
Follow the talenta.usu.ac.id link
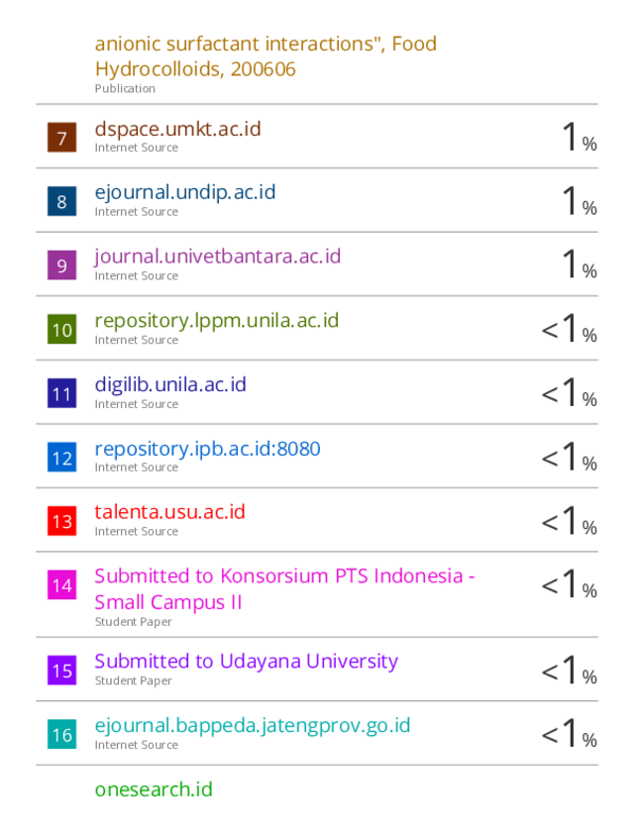pyautogui.click(x=170, y=512)
